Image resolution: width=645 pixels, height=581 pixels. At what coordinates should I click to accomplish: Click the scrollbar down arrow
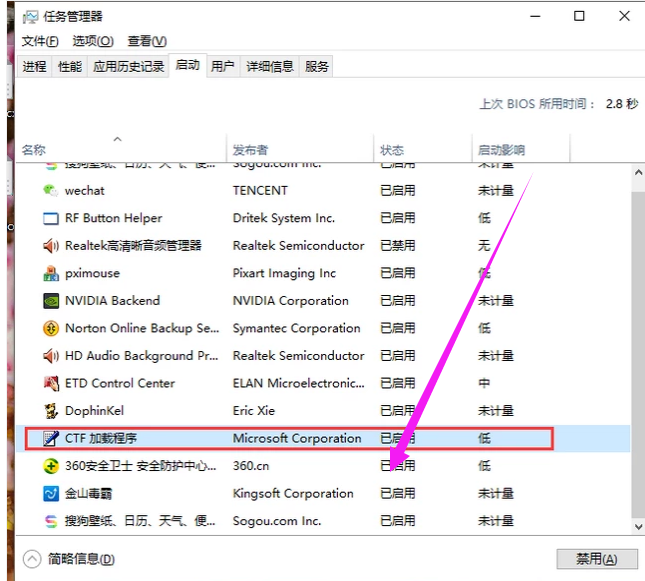[638, 526]
